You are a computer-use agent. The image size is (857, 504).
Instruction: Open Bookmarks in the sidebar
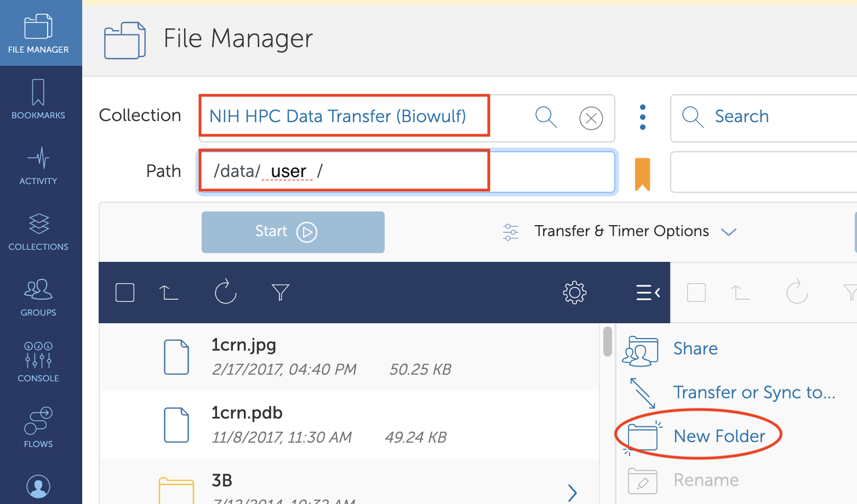point(38,99)
